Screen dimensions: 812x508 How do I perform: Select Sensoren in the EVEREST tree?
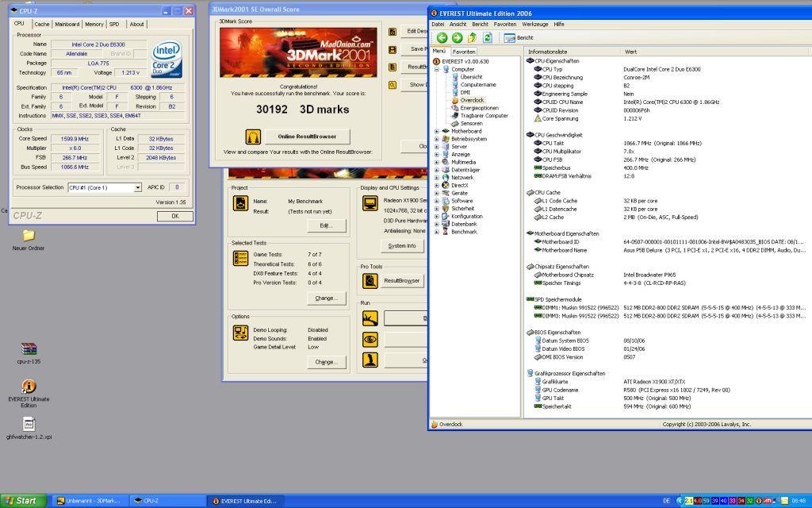(471, 123)
